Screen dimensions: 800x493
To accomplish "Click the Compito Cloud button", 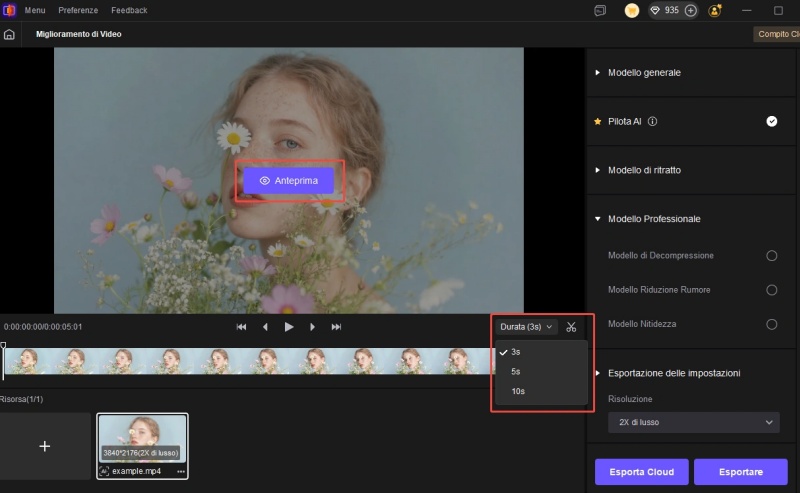I will pos(777,34).
